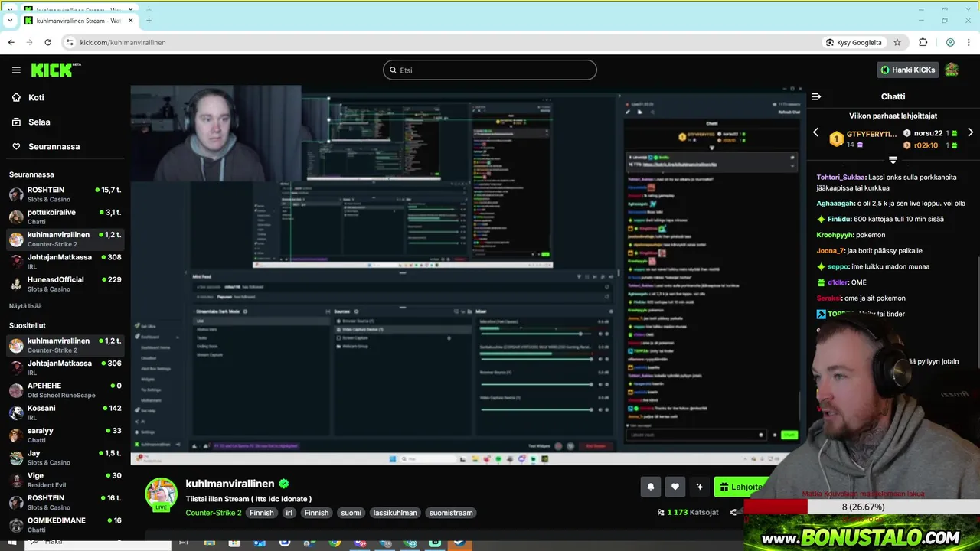The image size is (980, 551).
Task: Click the Lahjoita gift button
Action: coord(741,486)
